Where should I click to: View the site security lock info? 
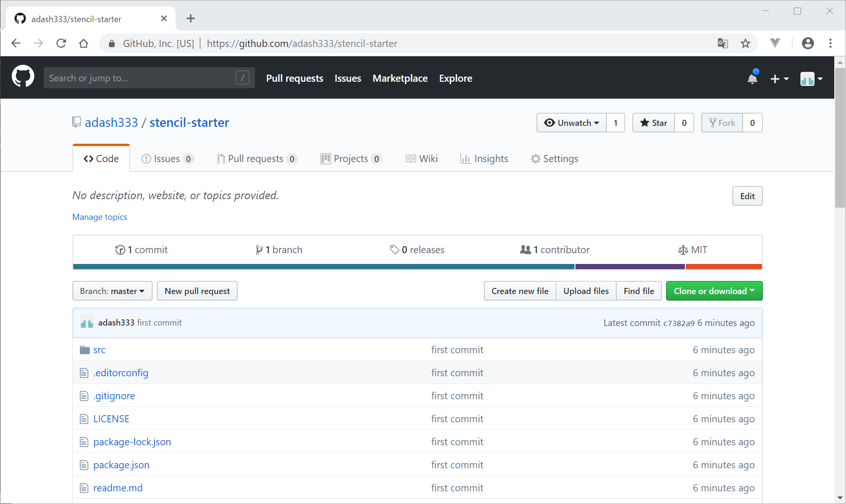(x=112, y=44)
